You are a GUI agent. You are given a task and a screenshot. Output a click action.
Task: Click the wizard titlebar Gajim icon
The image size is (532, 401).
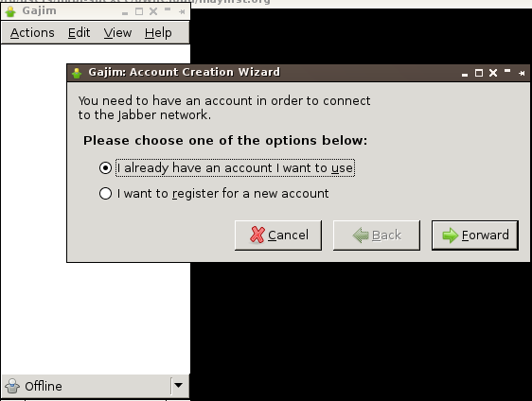[x=77, y=73]
